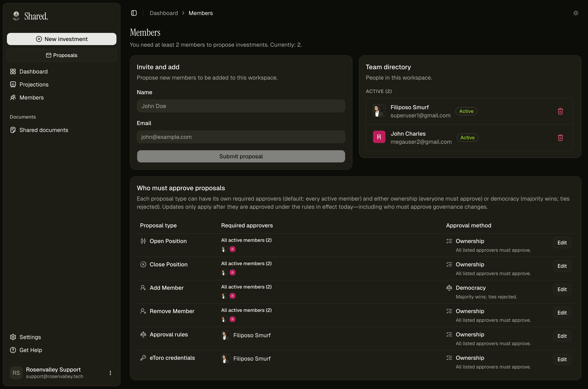The width and height of the screenshot is (588, 389).
Task: Open Settings via the gear icon
Action: click(13, 337)
